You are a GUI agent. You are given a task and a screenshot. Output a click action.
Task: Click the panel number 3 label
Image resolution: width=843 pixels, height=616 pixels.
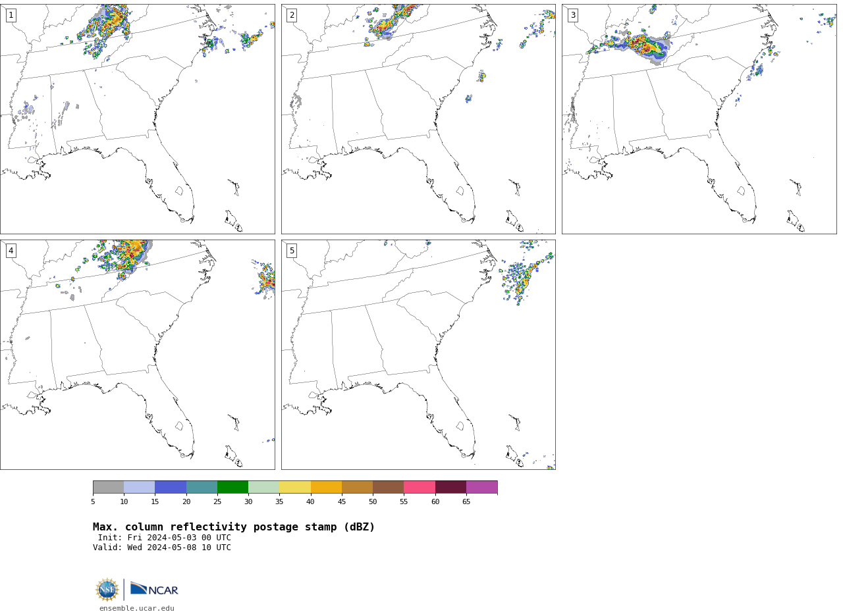pyautogui.click(x=573, y=15)
